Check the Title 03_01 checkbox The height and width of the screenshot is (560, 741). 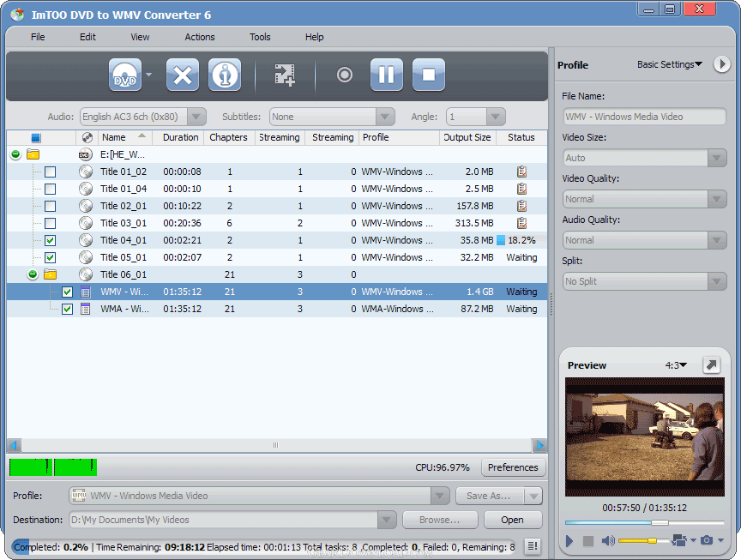coord(50,223)
